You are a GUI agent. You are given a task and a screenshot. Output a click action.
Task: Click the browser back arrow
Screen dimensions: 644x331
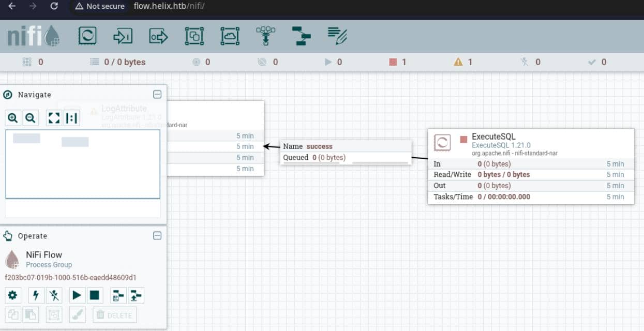click(x=12, y=6)
